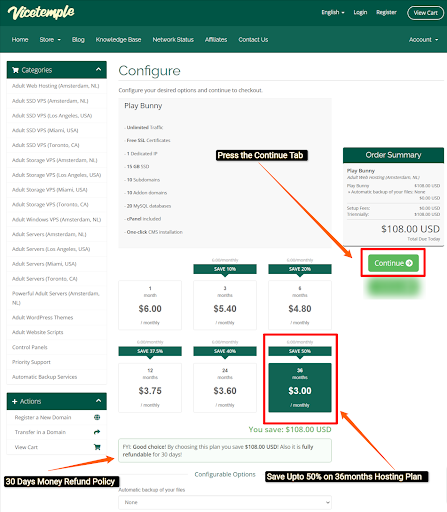Expand the Account dropdown menu
This screenshot has width=447, height=512.
[423, 39]
